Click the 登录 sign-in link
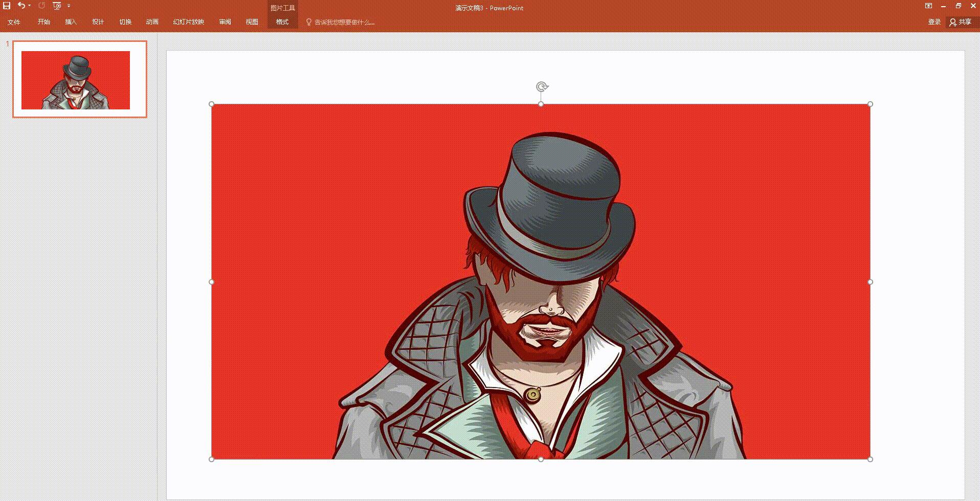Viewport: 980px width, 501px height. 934,22
